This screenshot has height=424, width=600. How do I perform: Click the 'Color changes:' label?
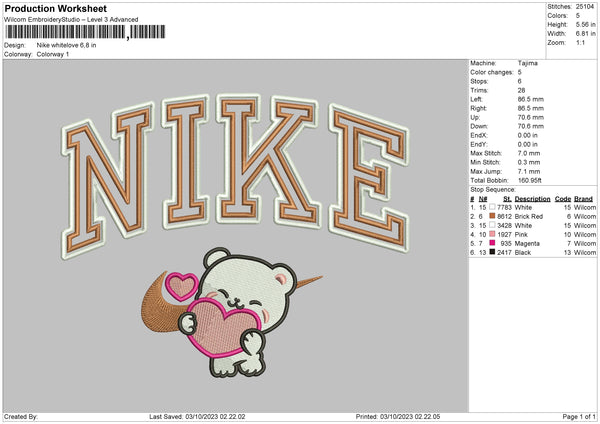point(492,72)
